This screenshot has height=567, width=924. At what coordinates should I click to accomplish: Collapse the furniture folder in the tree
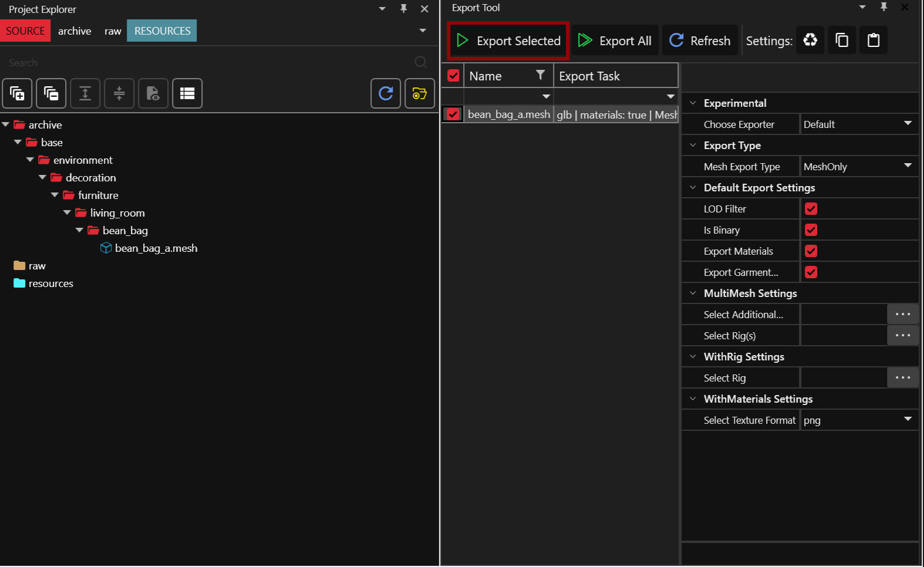55,195
